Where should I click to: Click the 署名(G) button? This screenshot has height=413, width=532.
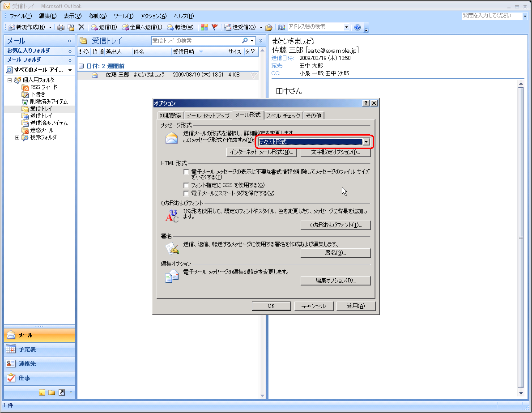tap(336, 253)
